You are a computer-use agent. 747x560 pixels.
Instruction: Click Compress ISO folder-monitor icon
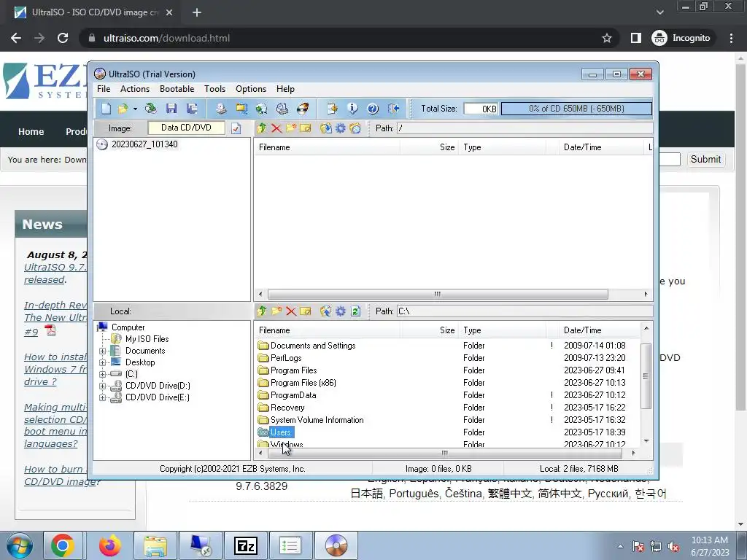point(241,109)
